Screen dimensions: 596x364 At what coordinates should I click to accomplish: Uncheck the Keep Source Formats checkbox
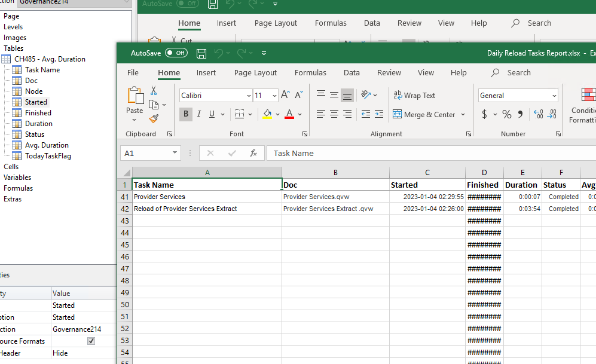coord(91,341)
